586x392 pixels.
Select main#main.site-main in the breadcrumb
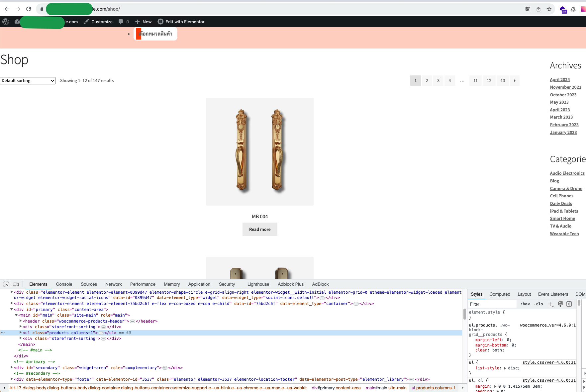point(386,388)
